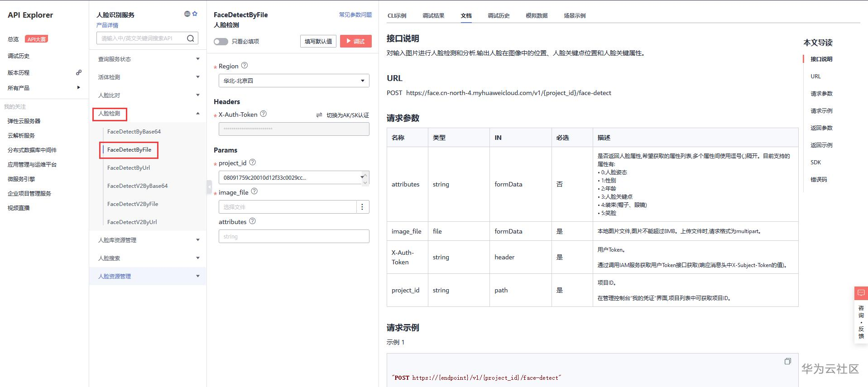The height and width of the screenshot is (387, 868).
Task: Select FaceDetectByFile API
Action: click(129, 149)
